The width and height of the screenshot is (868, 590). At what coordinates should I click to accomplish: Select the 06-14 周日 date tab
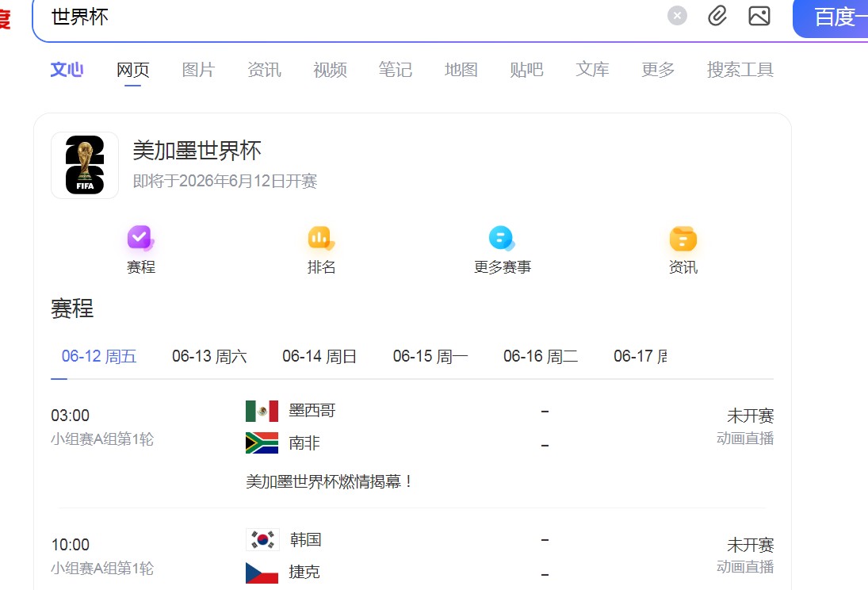pyautogui.click(x=319, y=356)
